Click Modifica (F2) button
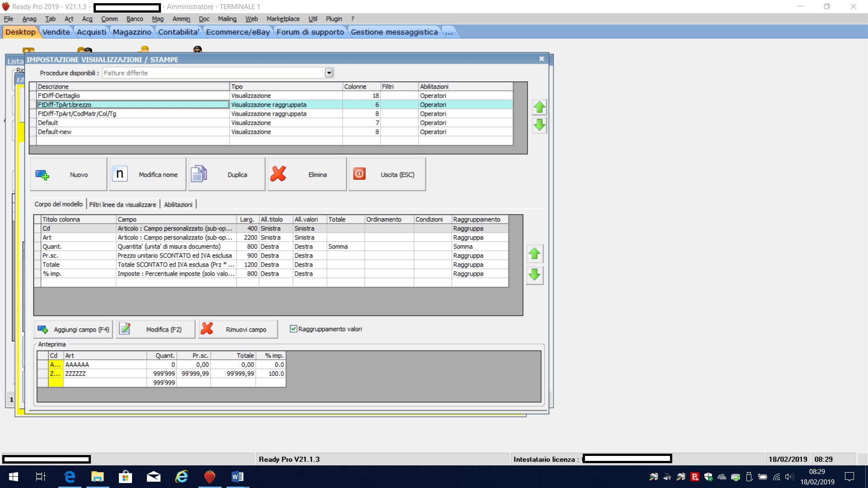This screenshot has width=868, height=488. (156, 329)
